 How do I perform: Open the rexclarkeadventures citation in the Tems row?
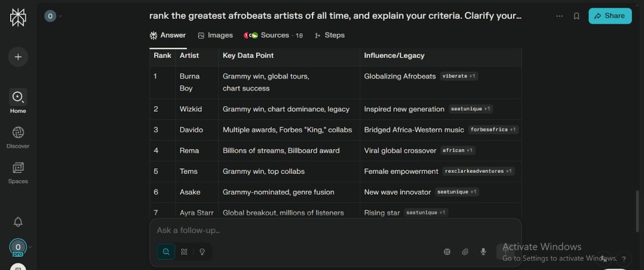(479, 171)
